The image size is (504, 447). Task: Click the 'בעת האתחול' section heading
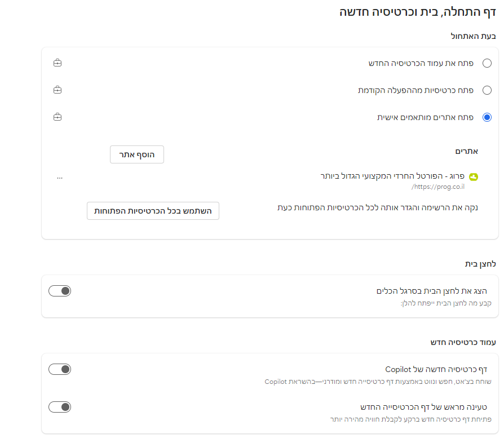point(473,36)
